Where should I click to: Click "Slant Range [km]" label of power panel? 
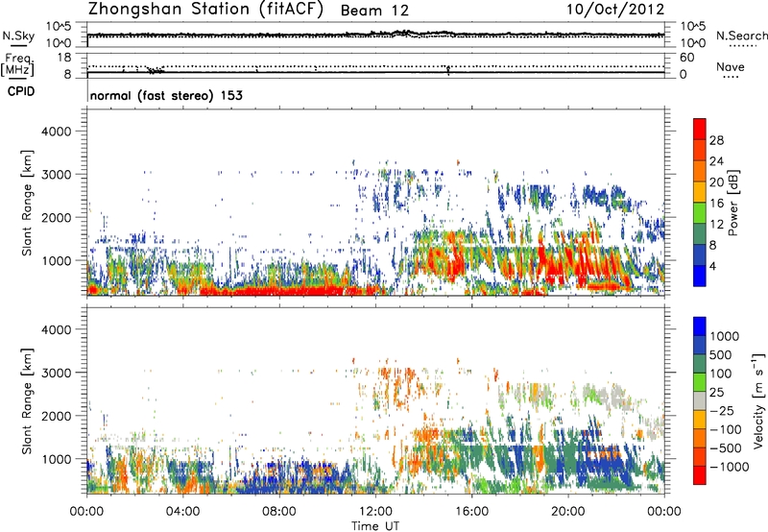click(x=27, y=203)
